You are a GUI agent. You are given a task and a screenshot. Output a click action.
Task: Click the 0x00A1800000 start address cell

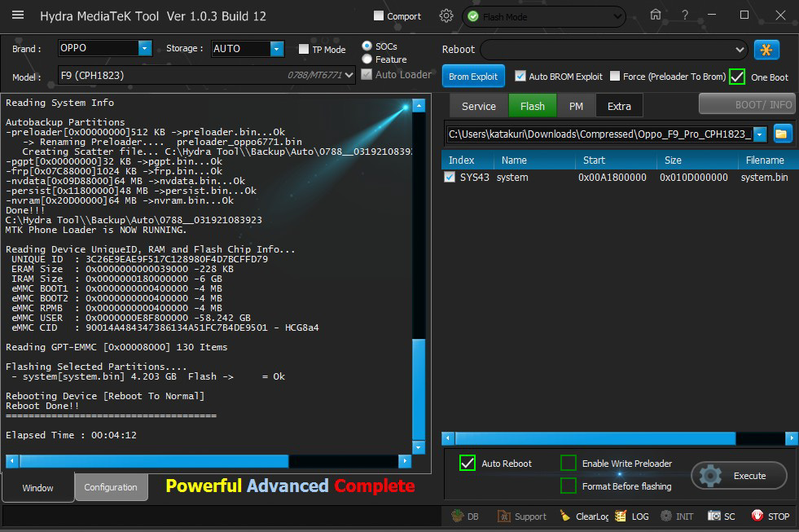point(612,178)
